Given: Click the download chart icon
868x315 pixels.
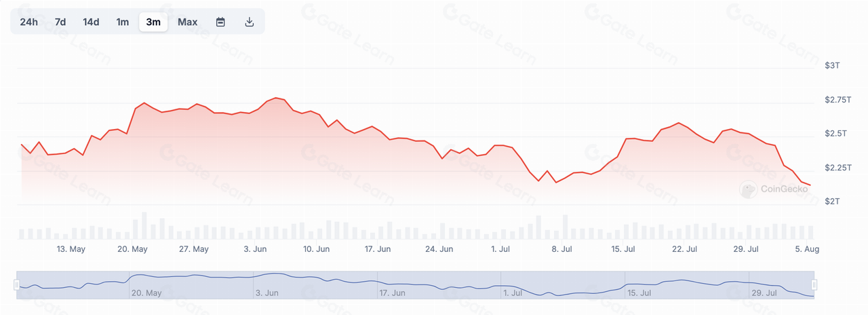Looking at the screenshot, I should (250, 22).
